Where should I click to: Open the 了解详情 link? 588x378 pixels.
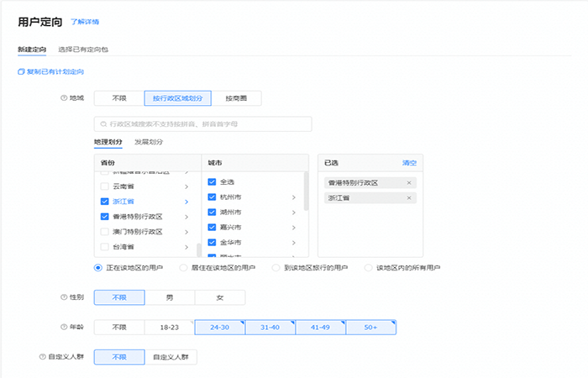pos(86,21)
